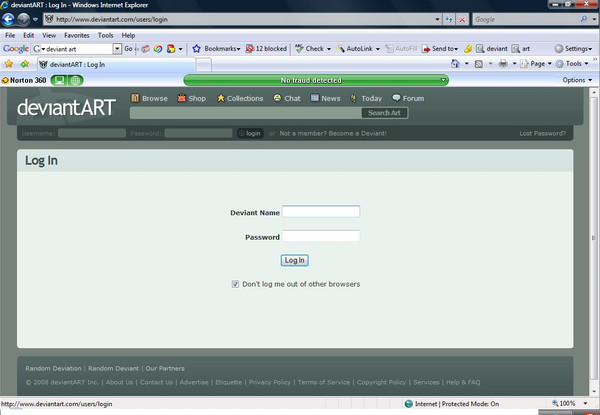Click the Send to toolbar icon
The image size is (600, 415).
coord(426,49)
